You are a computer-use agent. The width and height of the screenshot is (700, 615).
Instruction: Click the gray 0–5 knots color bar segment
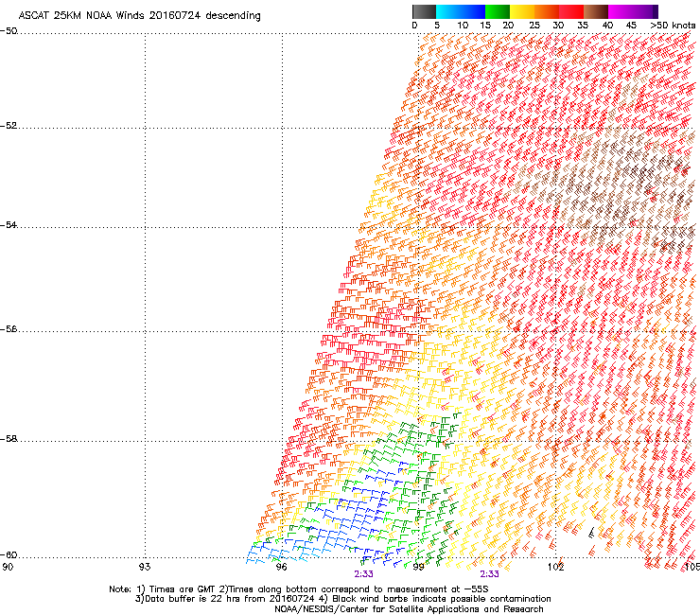click(x=424, y=11)
